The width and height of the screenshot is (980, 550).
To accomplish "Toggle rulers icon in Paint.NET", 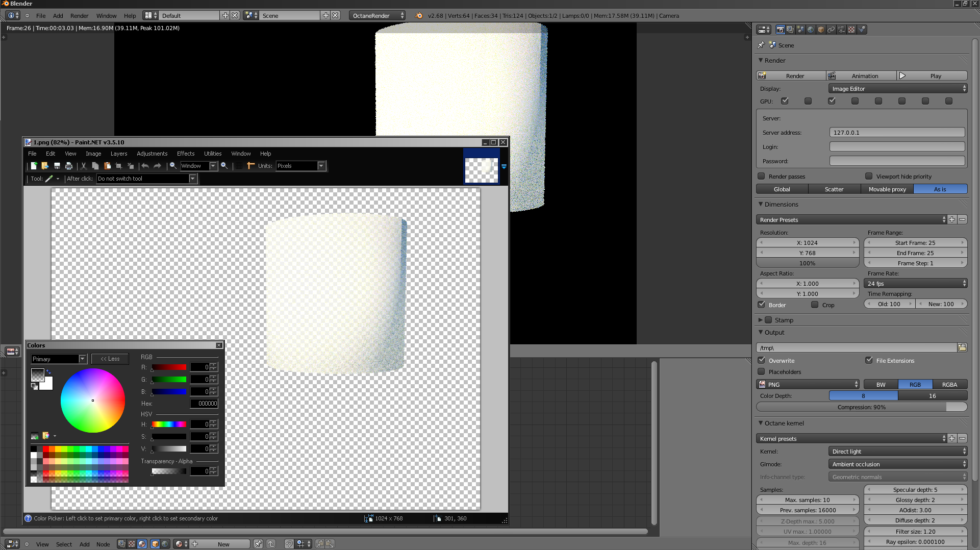I will (250, 166).
